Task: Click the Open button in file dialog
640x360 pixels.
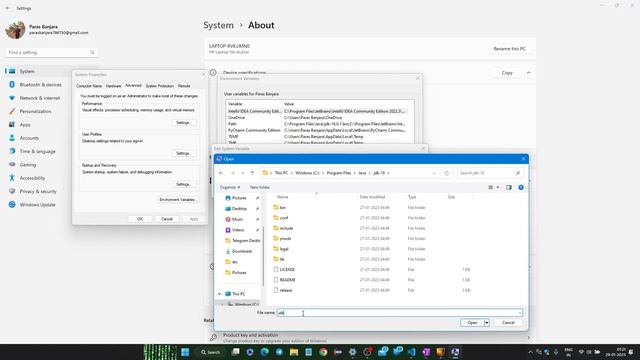Action: 472,322
